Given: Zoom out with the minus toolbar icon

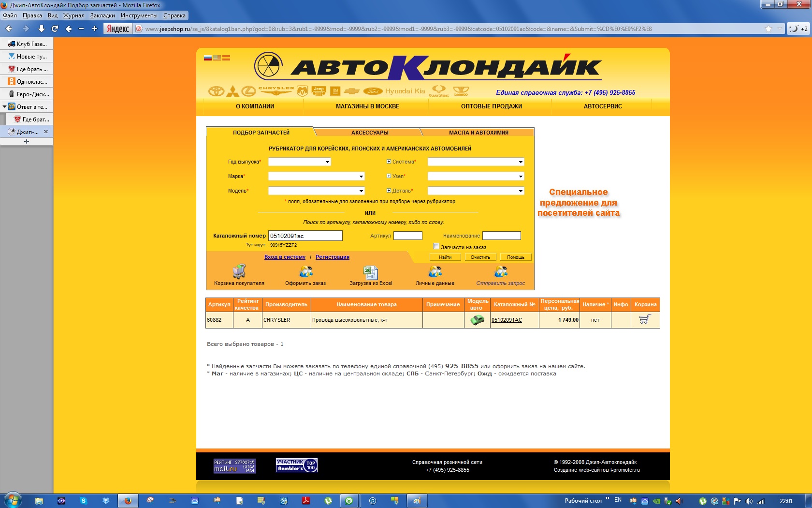Looking at the screenshot, I should [x=81, y=29].
